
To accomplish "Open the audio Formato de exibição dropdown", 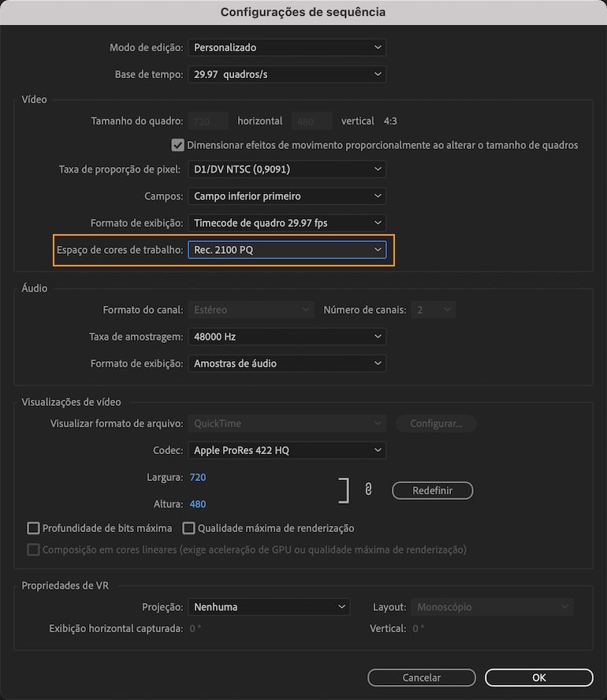I will [286, 363].
